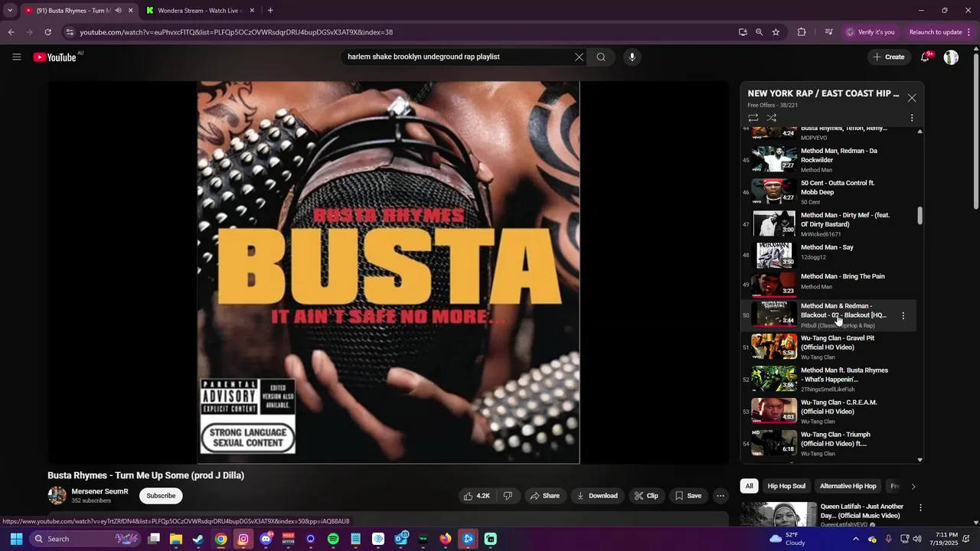
Task: Open the browser extensions puzzle icon
Action: 802,32
